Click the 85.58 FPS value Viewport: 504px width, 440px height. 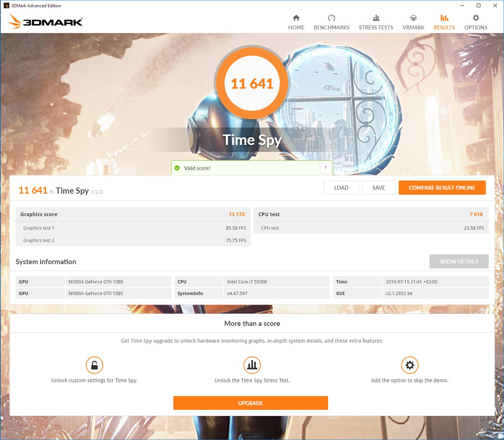coord(236,228)
